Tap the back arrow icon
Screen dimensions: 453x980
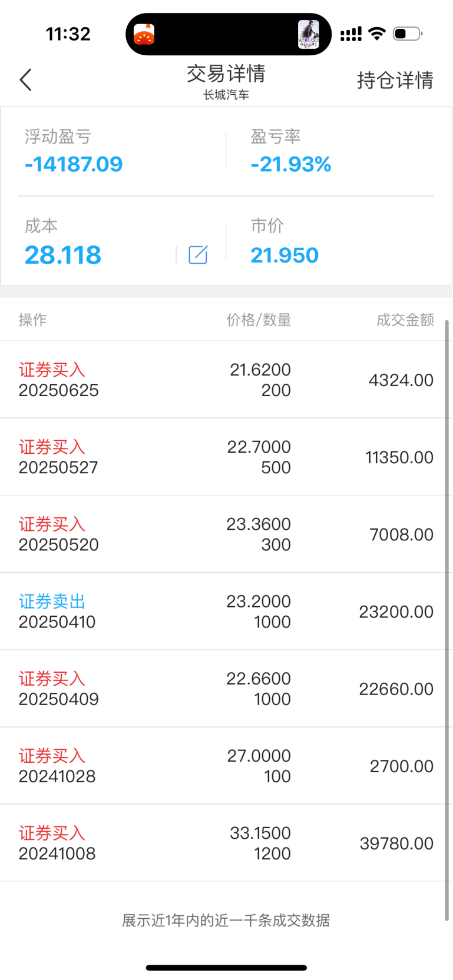pyautogui.click(x=25, y=80)
